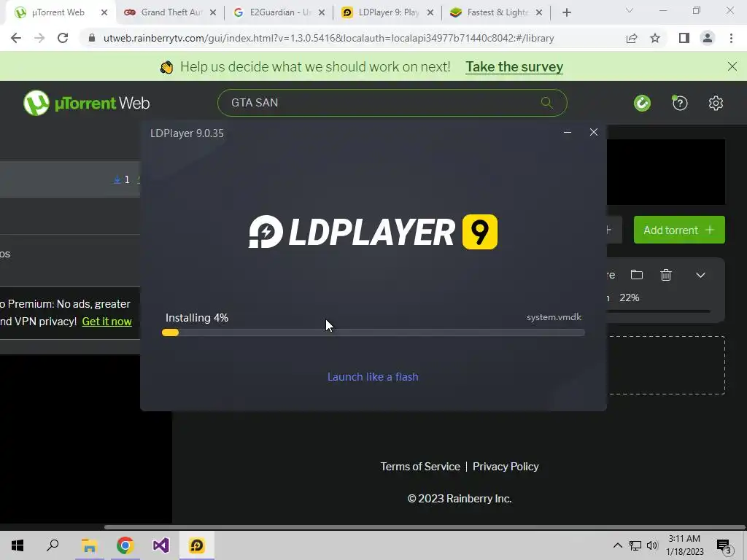Open Terms of Service link
Screen dimensions: 747x560
click(x=420, y=467)
